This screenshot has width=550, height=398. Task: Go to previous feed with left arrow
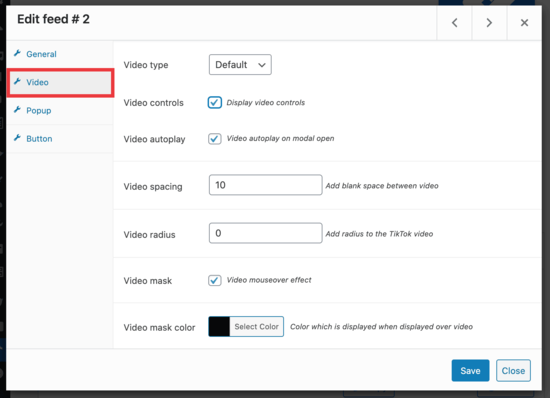pos(454,23)
